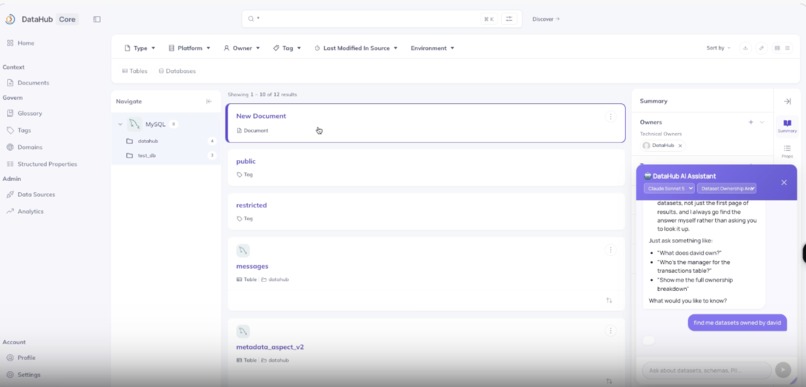This screenshot has width=806, height=387.
Task: Collapse the Owners section chevron
Action: pos(762,122)
